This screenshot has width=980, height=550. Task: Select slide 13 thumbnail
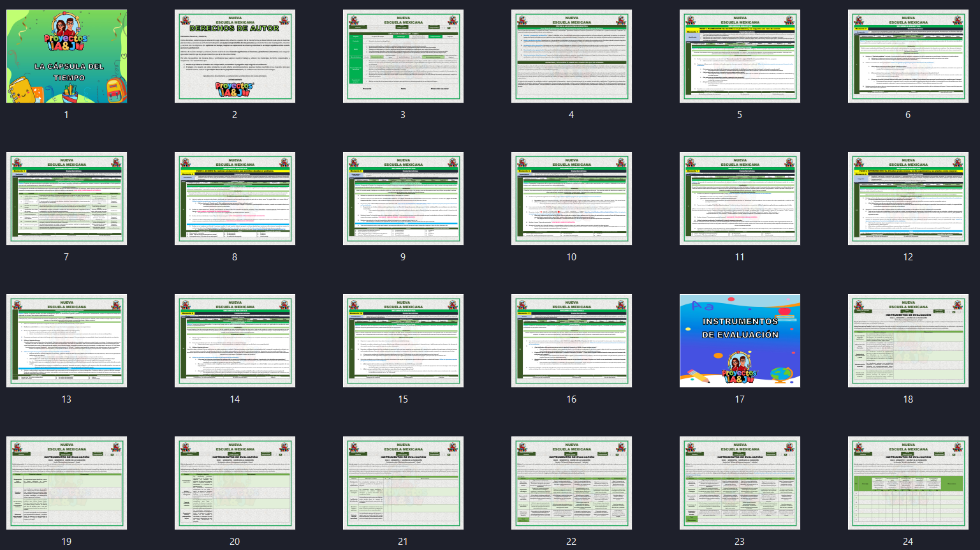click(66, 341)
